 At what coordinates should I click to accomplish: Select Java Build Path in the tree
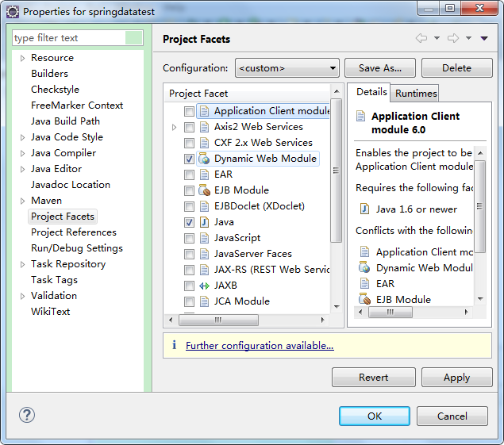65,121
